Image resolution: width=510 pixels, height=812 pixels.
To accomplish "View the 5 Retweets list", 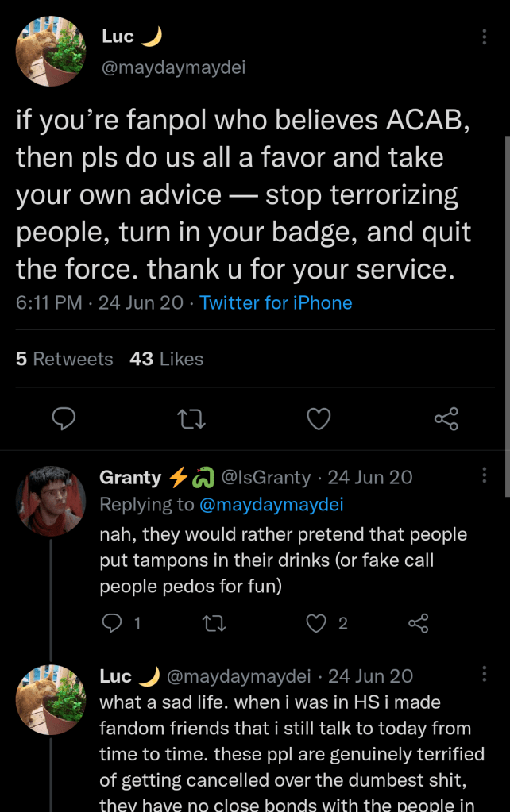I will pos(64,359).
